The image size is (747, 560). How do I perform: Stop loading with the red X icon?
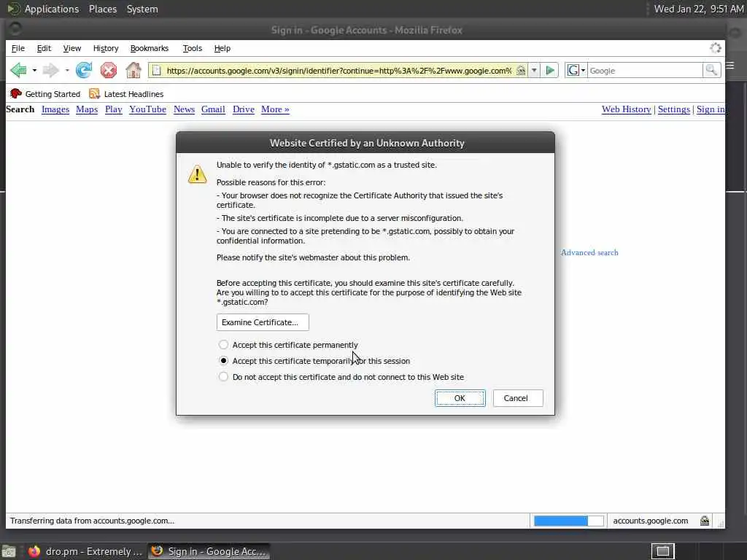(x=109, y=71)
